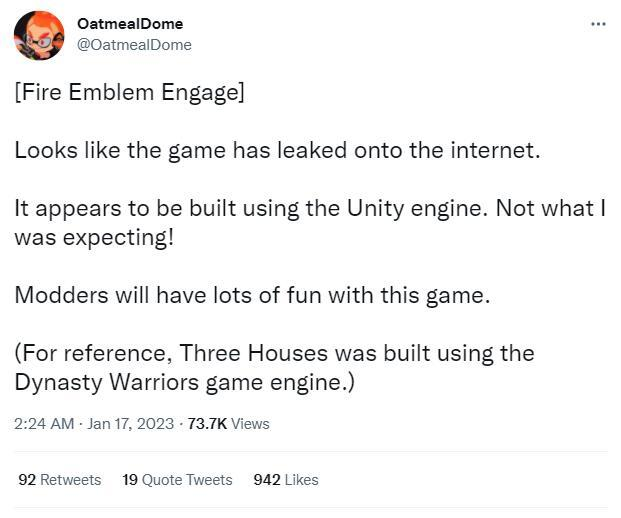This screenshot has height=518, width=621.
Task: Click the 19 quote tweet count number
Action: click(x=130, y=480)
